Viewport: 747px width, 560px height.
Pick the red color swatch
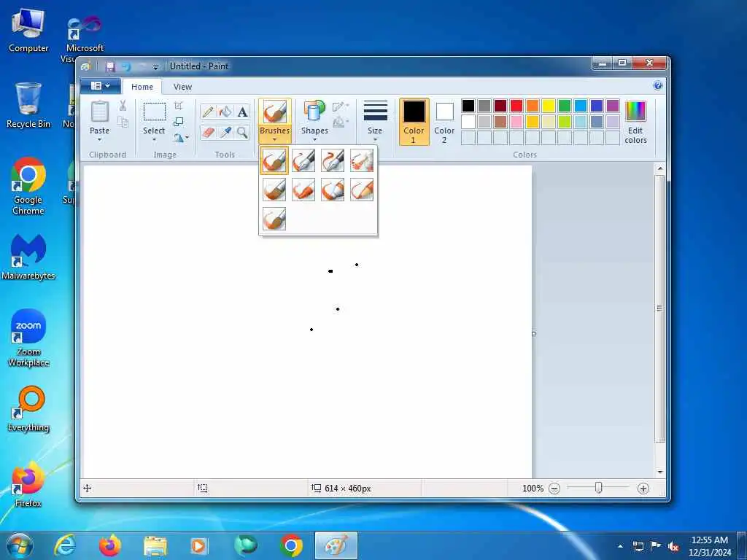tap(516, 106)
